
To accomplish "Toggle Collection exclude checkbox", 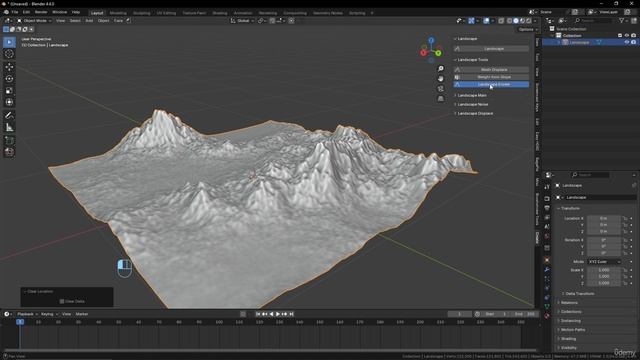I will coord(620,36).
